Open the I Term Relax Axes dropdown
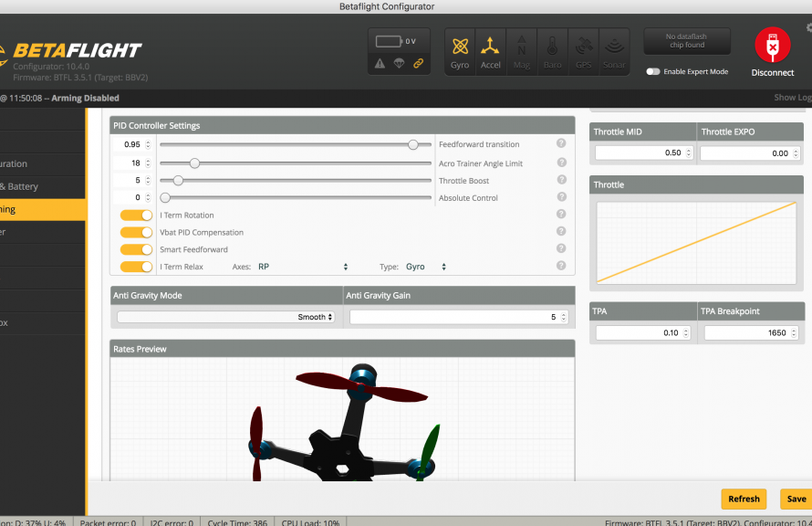812x526 pixels. tap(302, 267)
